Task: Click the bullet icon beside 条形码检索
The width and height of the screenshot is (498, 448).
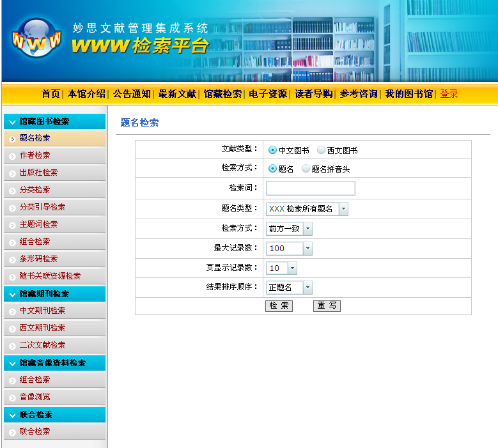Action: [x=12, y=259]
